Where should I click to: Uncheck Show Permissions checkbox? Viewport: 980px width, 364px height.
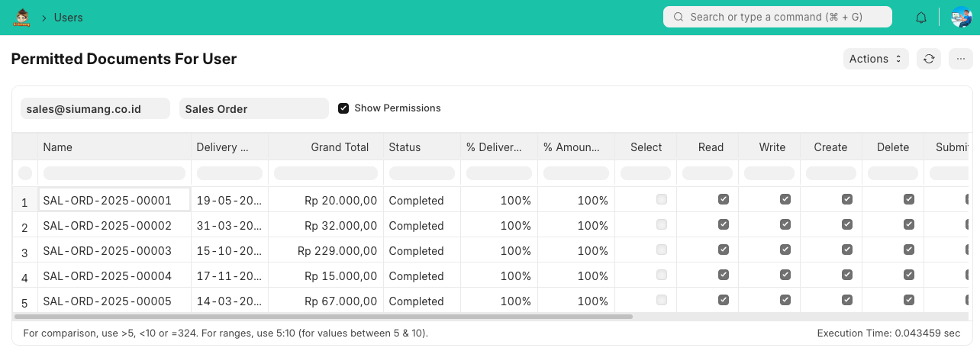click(x=343, y=108)
